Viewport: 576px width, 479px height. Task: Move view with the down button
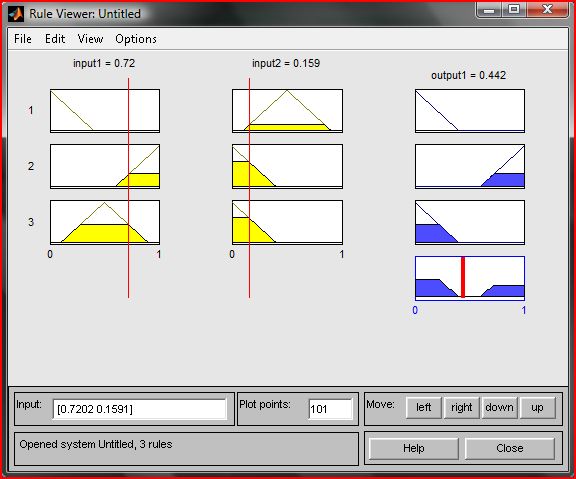point(499,407)
